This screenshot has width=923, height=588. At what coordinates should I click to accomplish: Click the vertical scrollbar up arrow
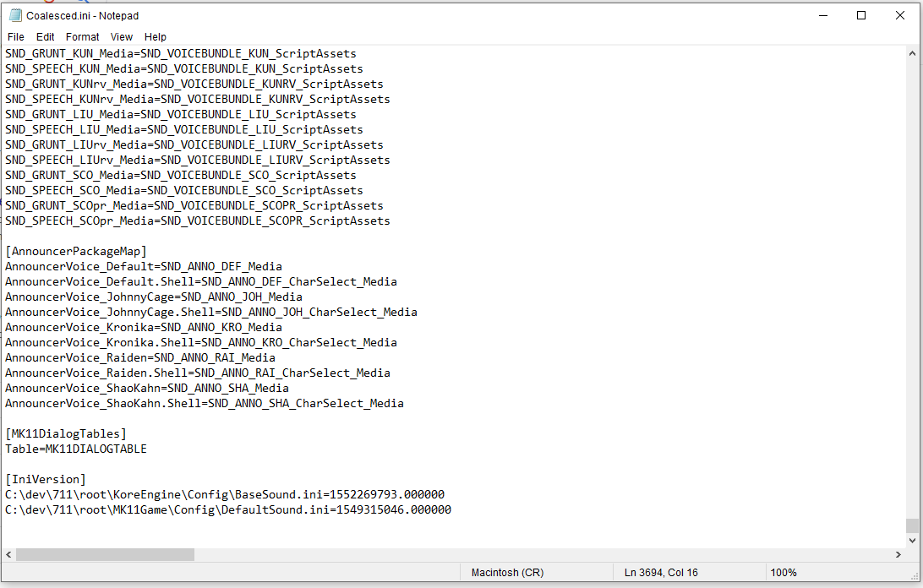(x=912, y=52)
